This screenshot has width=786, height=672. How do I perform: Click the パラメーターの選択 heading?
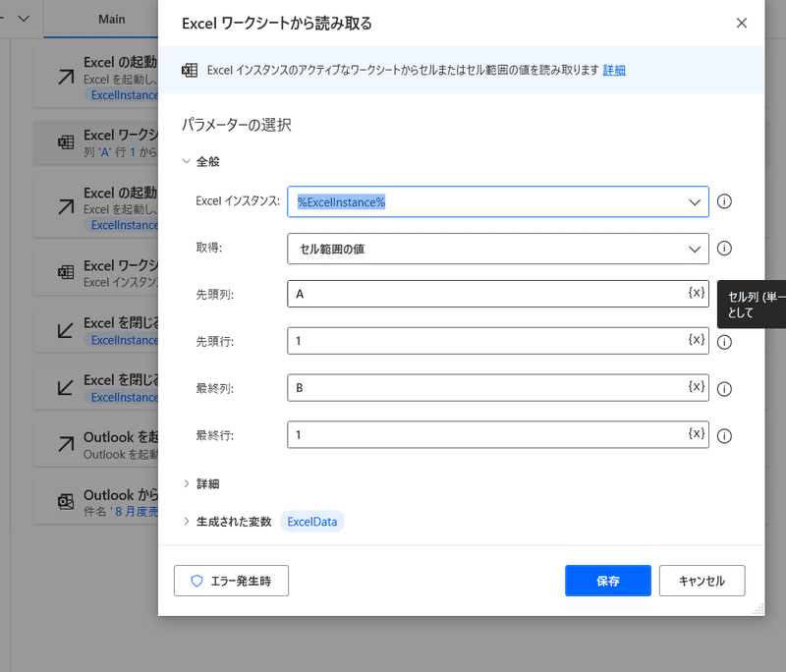(237, 125)
